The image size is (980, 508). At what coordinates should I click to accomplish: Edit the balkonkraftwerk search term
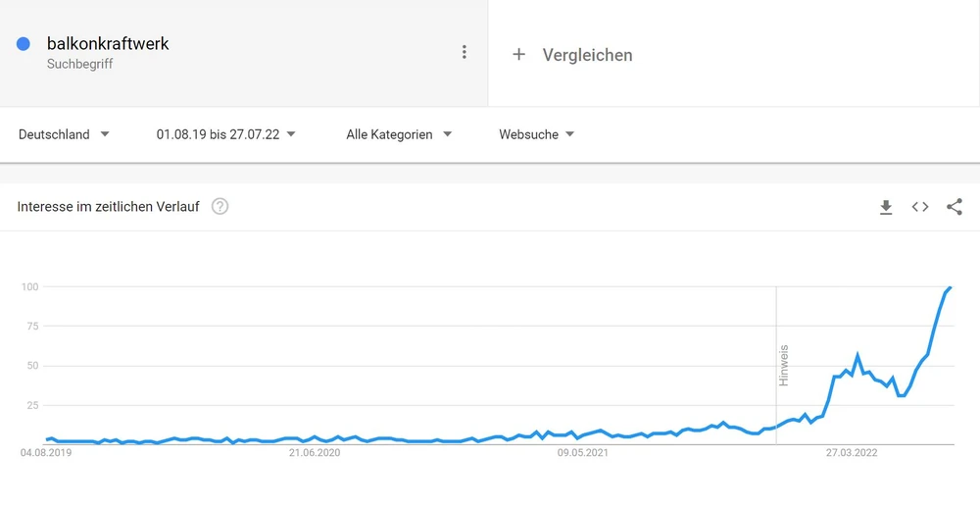(108, 44)
